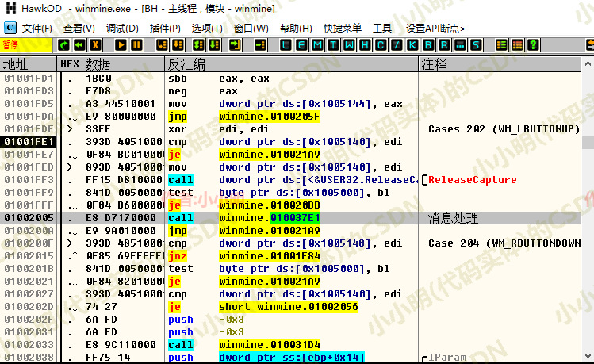
Task: Click the Trace into toolbar icon
Action: point(198,45)
